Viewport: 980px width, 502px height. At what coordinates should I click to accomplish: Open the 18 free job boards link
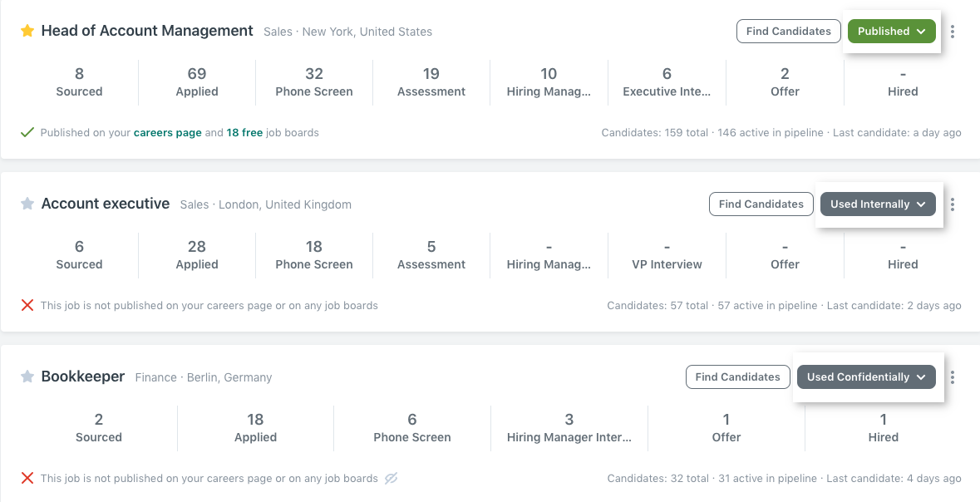(x=244, y=132)
